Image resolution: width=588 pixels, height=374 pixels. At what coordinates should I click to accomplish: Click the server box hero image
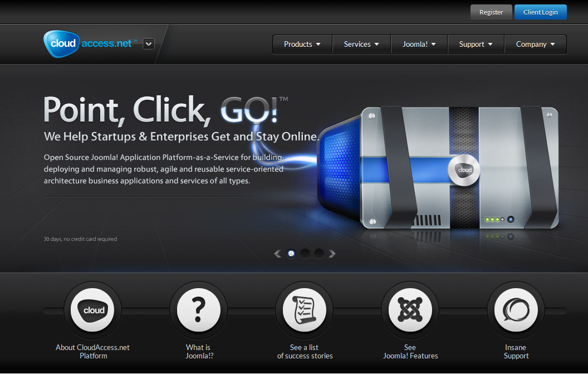pos(439,168)
